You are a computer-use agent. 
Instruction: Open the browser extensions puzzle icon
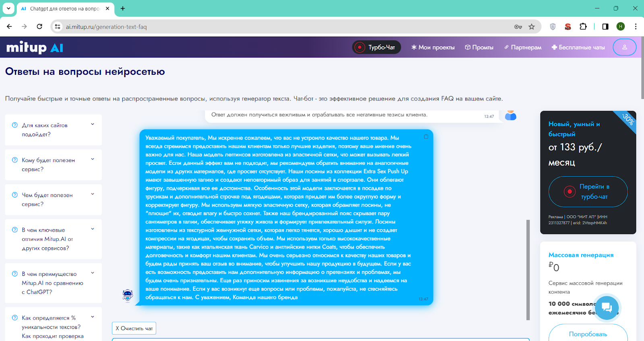coord(583,27)
